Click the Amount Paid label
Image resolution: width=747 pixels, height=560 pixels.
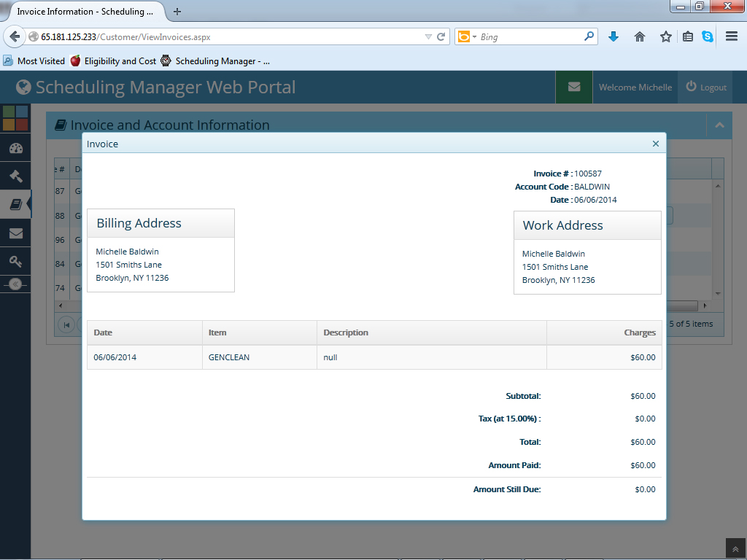514,465
